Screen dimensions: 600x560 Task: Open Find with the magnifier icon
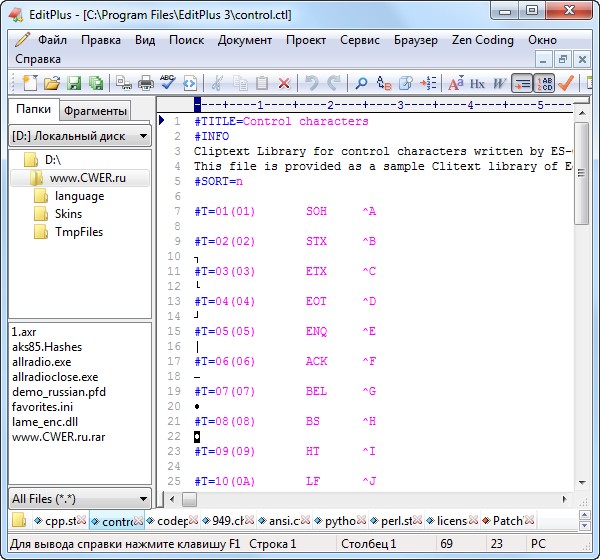(x=362, y=84)
